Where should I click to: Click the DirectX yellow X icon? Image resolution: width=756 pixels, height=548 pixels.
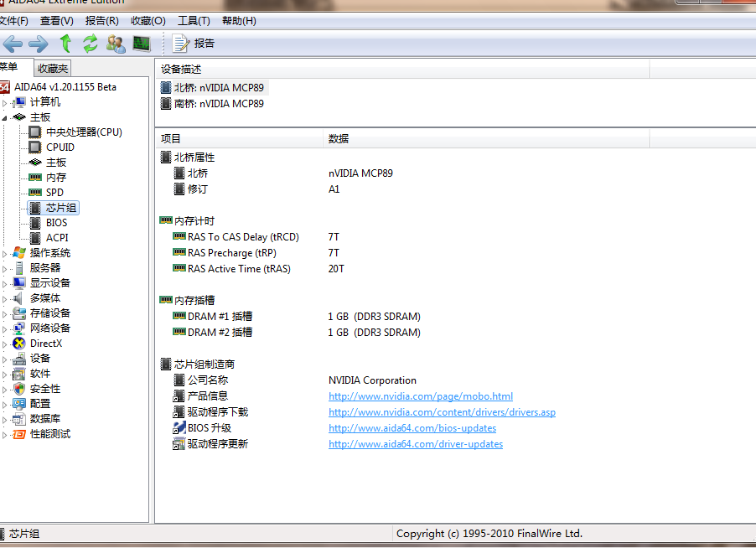point(19,344)
